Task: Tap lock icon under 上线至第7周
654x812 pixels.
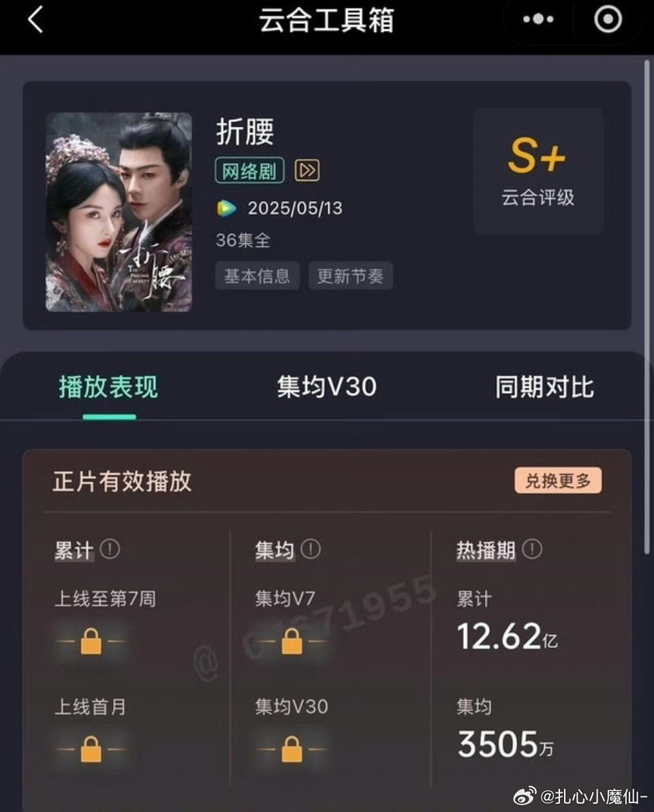Action: [x=91, y=641]
